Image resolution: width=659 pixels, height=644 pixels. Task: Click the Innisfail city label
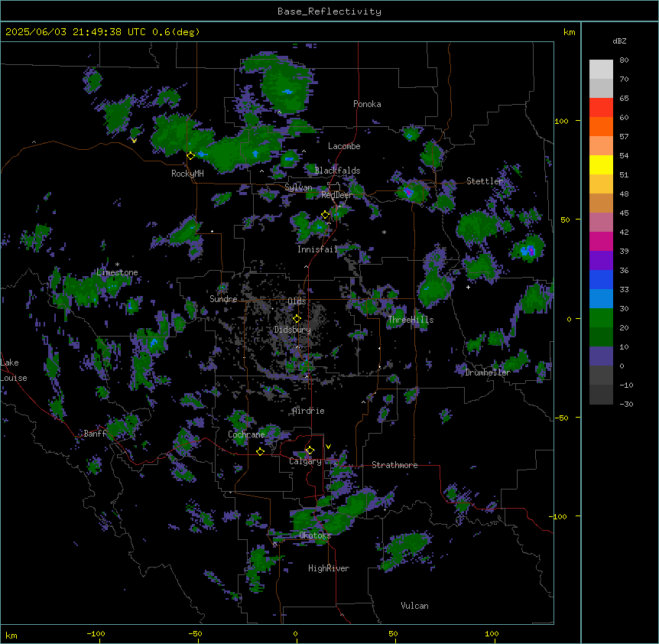pyautogui.click(x=317, y=249)
